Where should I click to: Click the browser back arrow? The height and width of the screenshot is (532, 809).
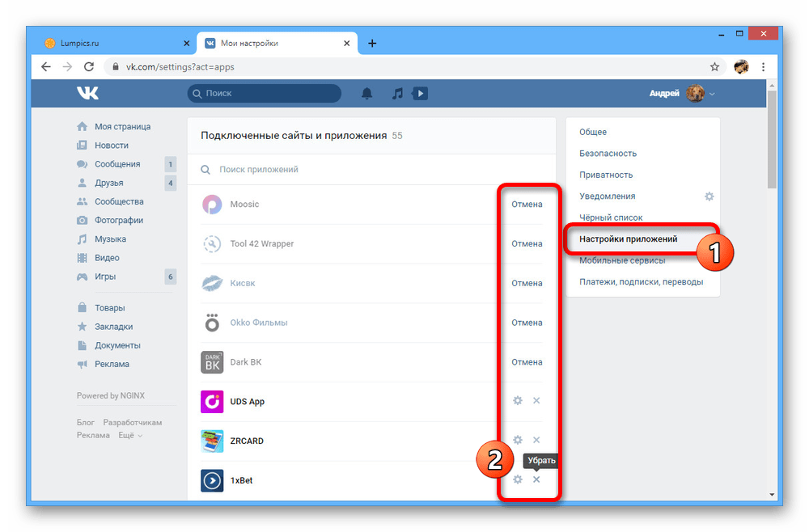[46, 66]
